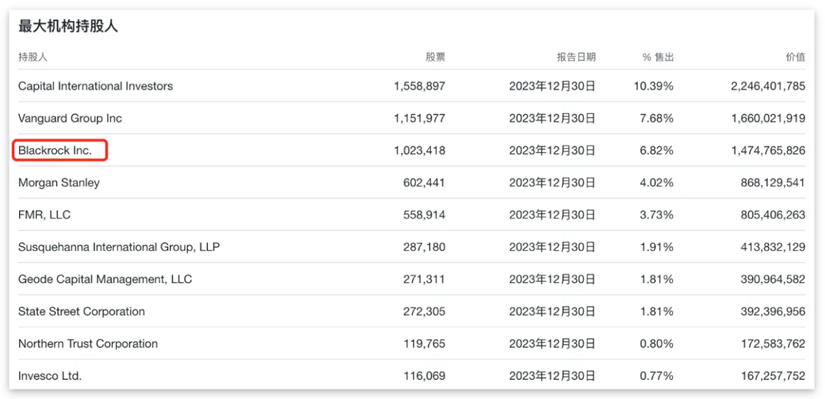Click value 390,964,582
Image resolution: width=825 pixels, height=399 pixels.
coord(774,279)
